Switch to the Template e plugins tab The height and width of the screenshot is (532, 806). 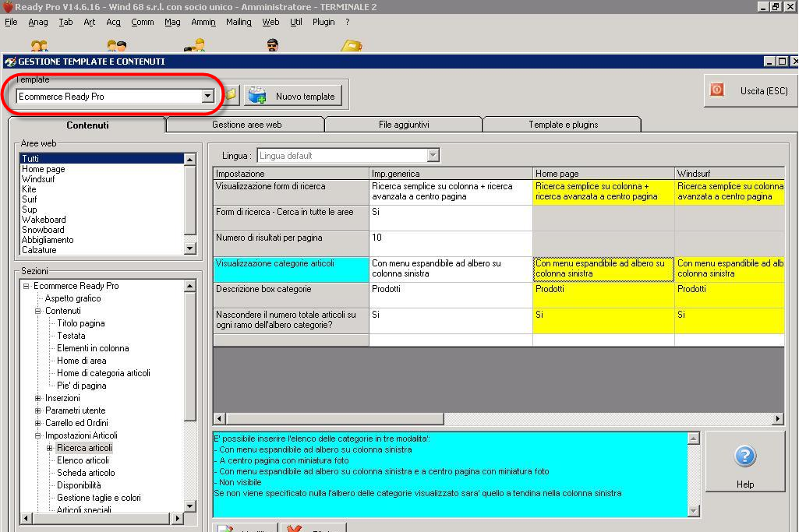click(x=563, y=125)
